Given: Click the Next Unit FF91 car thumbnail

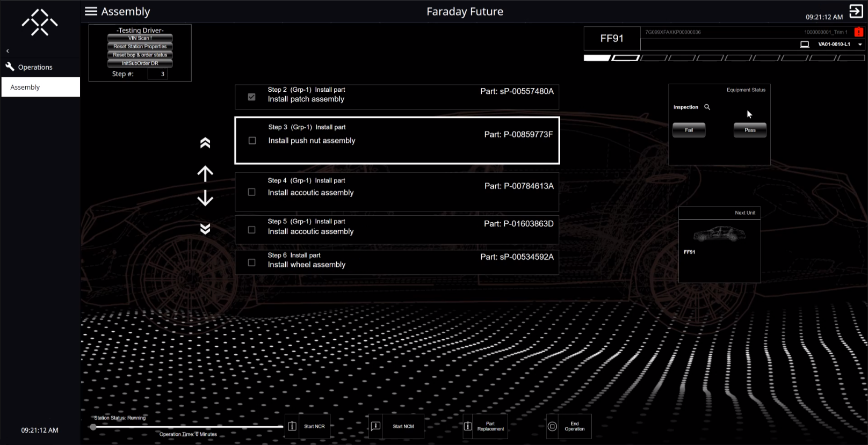Looking at the screenshot, I should 719,234.
